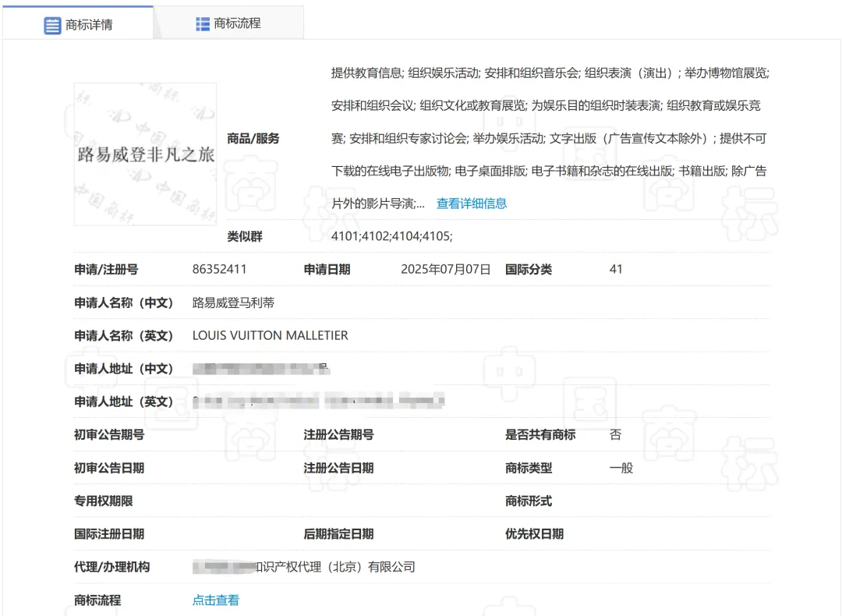Select the agency name ending 有限公司
Screen dimensions: 842x616
304,567
